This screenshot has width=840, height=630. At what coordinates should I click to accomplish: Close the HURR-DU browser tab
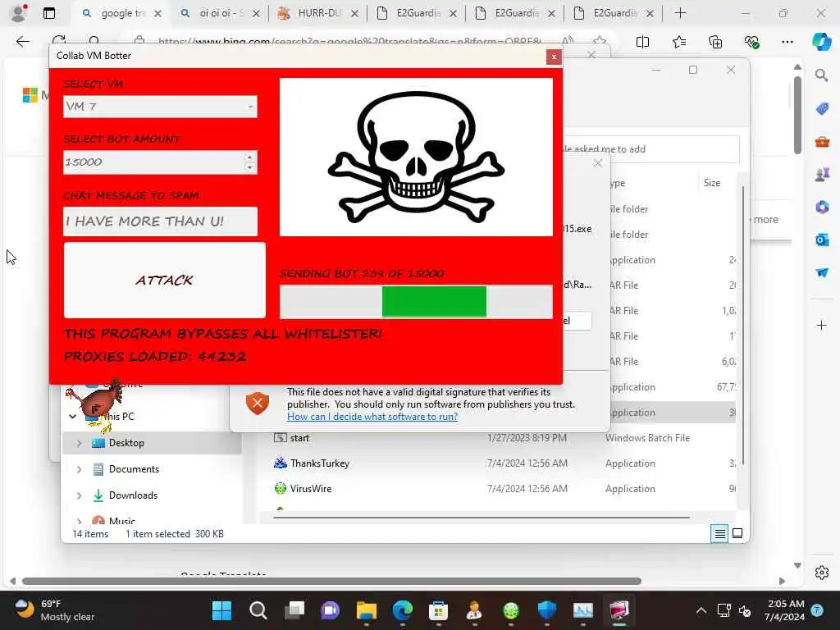[x=354, y=13]
